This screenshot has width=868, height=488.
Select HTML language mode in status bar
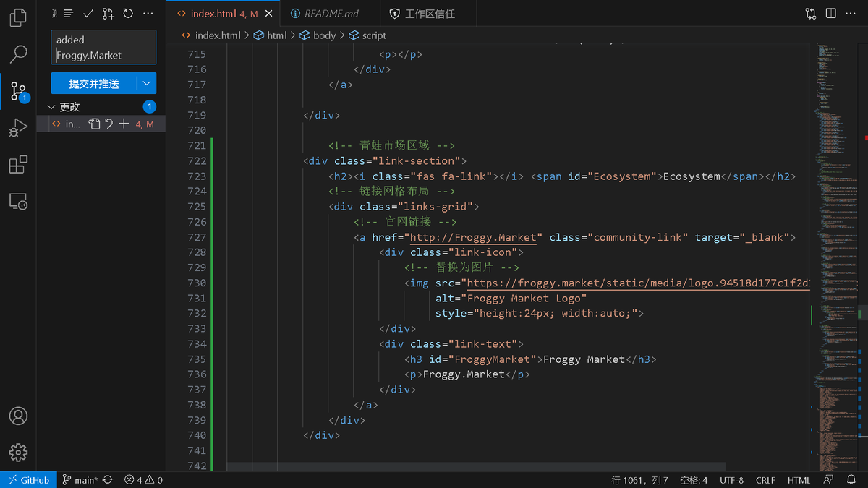click(799, 480)
